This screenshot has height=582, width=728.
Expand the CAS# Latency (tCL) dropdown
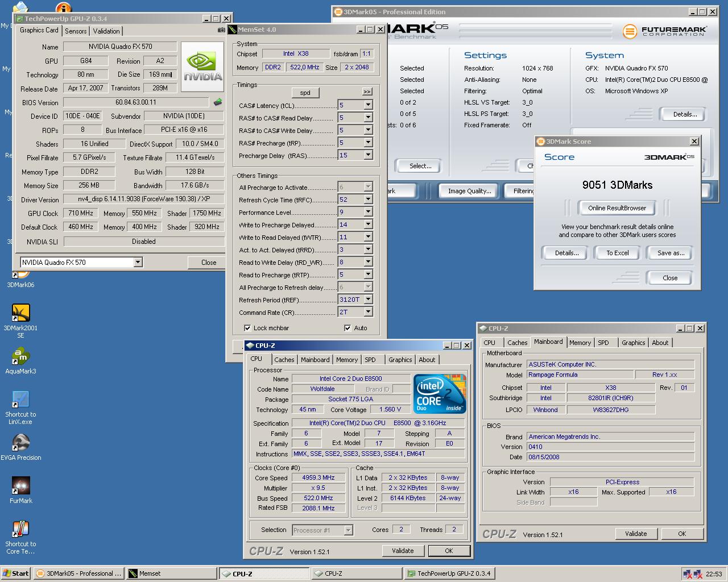[368, 105]
